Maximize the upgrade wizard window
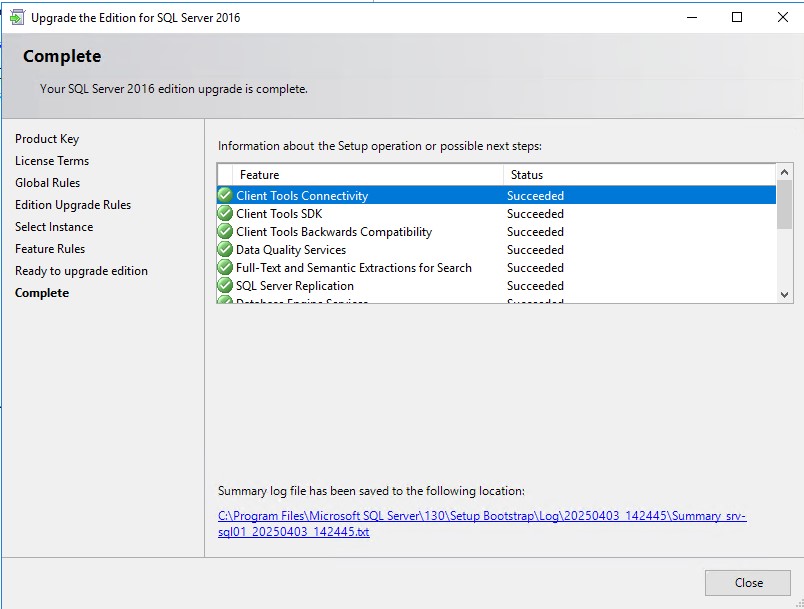 (x=737, y=17)
